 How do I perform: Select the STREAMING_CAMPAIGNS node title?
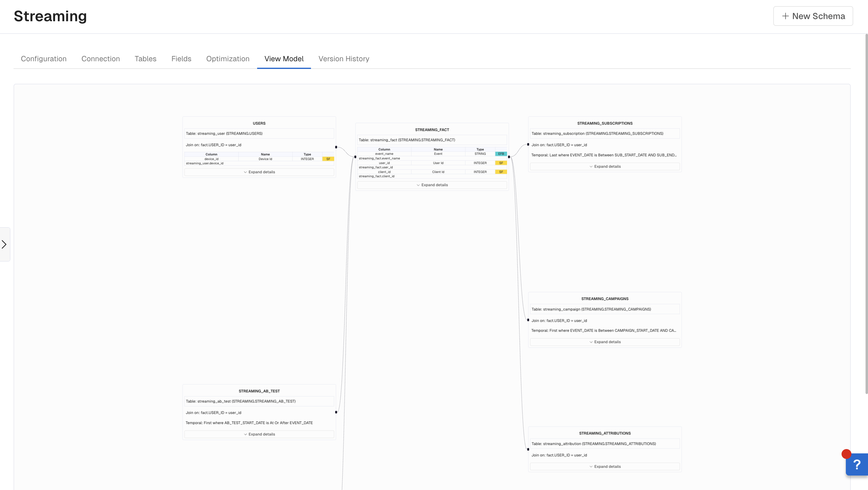point(604,299)
